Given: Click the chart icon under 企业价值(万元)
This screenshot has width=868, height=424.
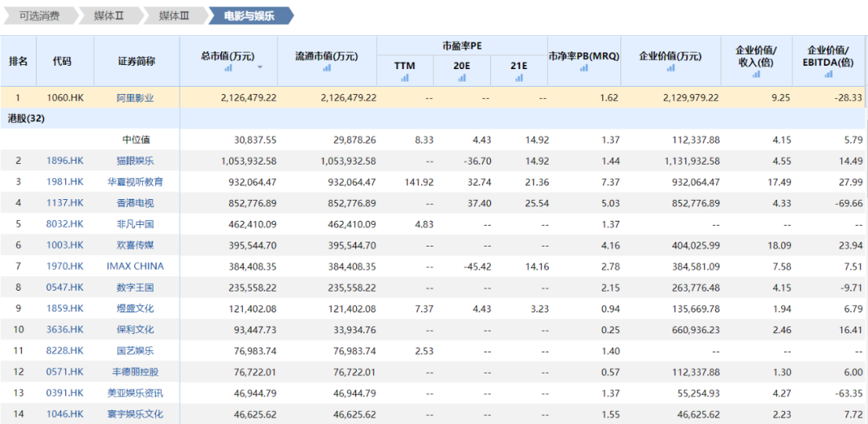Looking at the screenshot, I should (670, 68).
